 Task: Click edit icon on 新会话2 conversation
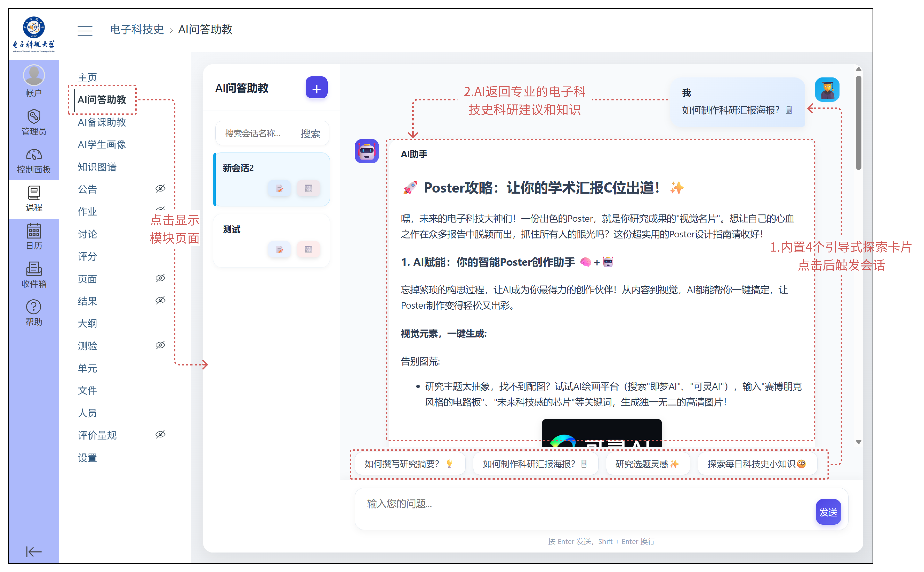279,188
